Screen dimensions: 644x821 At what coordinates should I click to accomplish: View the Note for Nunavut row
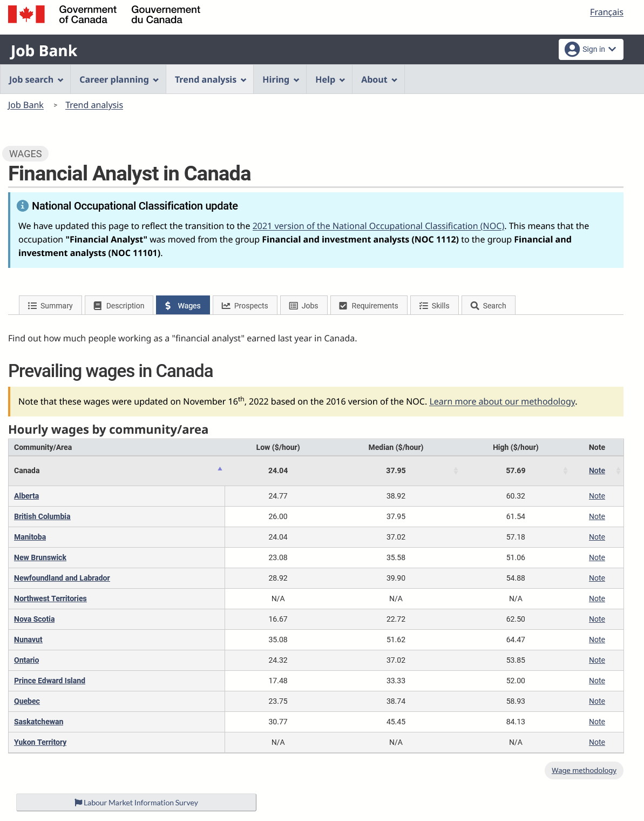[596, 640]
